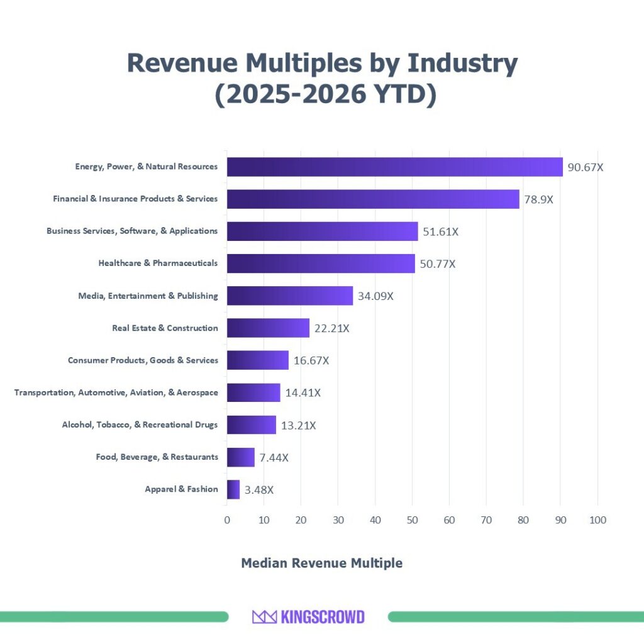This screenshot has height=644, width=644.
Task: Click the 'Media, Entertainment & Publishing' label
Action: pyautogui.click(x=148, y=296)
